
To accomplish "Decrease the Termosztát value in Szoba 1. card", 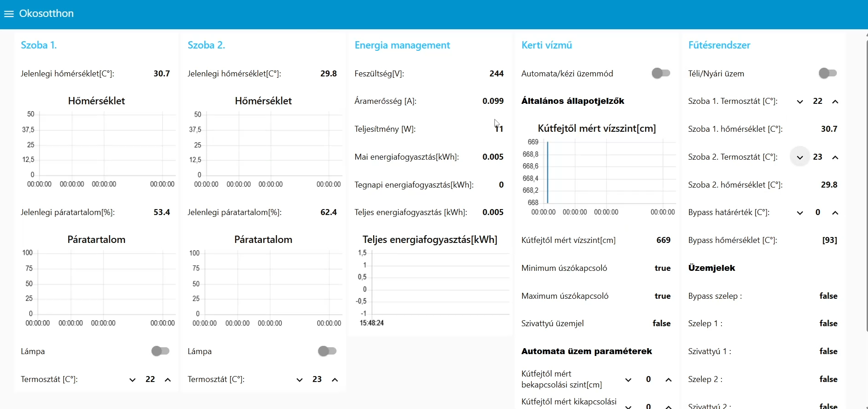I will coord(132,380).
